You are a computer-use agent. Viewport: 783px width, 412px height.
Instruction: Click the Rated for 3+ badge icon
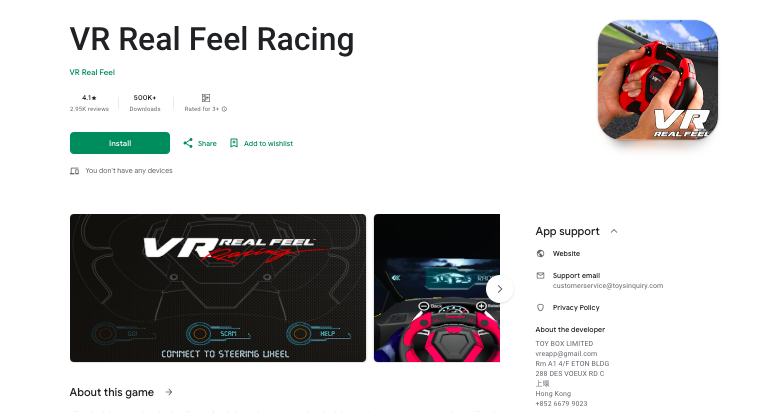[x=206, y=98]
